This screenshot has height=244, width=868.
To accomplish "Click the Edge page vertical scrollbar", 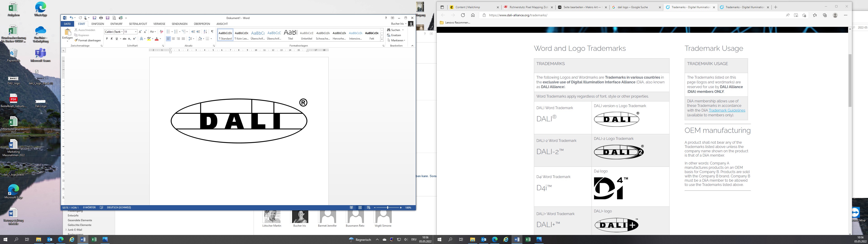I will coord(850,80).
